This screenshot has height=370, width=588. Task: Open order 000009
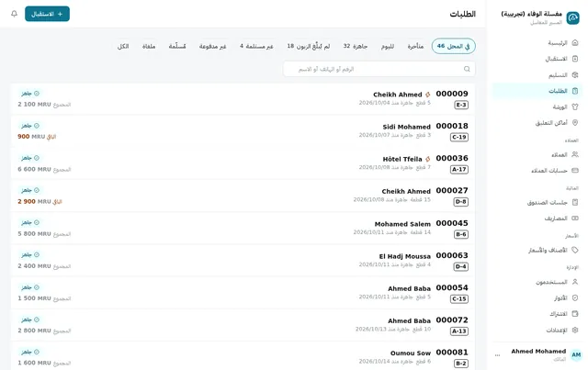(243, 99)
